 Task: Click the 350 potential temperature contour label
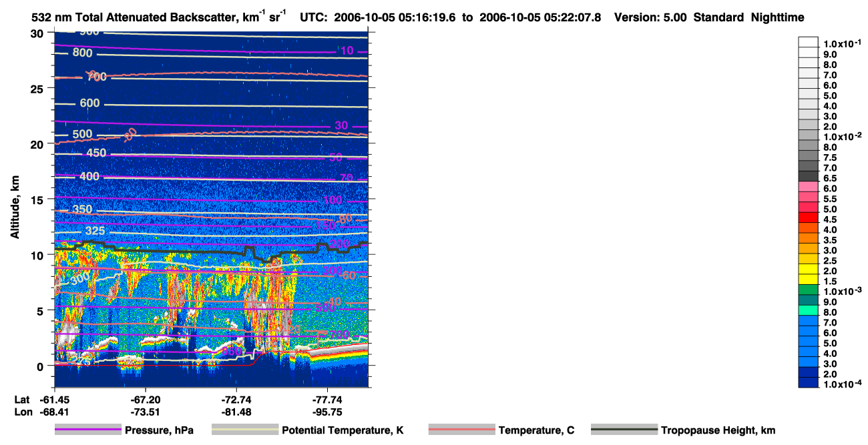pos(83,209)
